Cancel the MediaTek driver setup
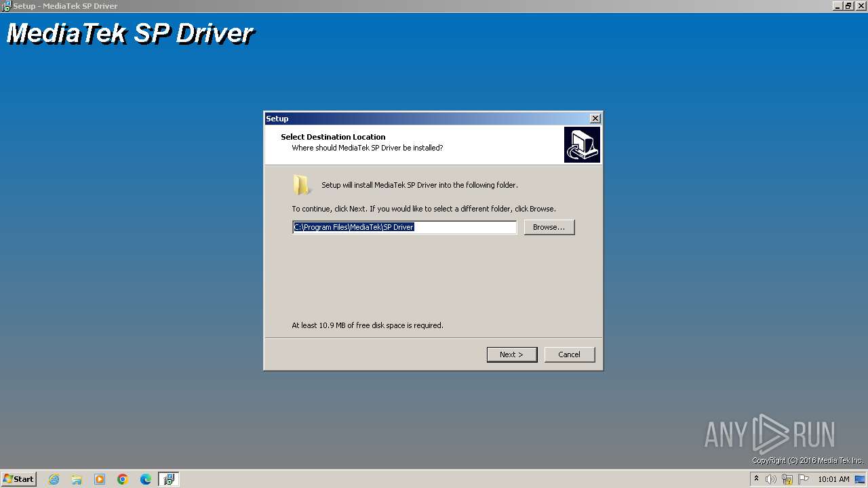This screenshot has height=488, width=868. pyautogui.click(x=570, y=354)
